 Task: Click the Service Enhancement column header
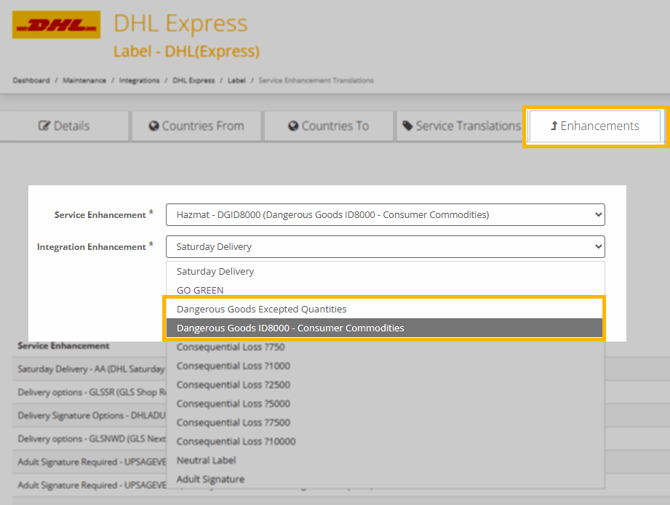(63, 346)
